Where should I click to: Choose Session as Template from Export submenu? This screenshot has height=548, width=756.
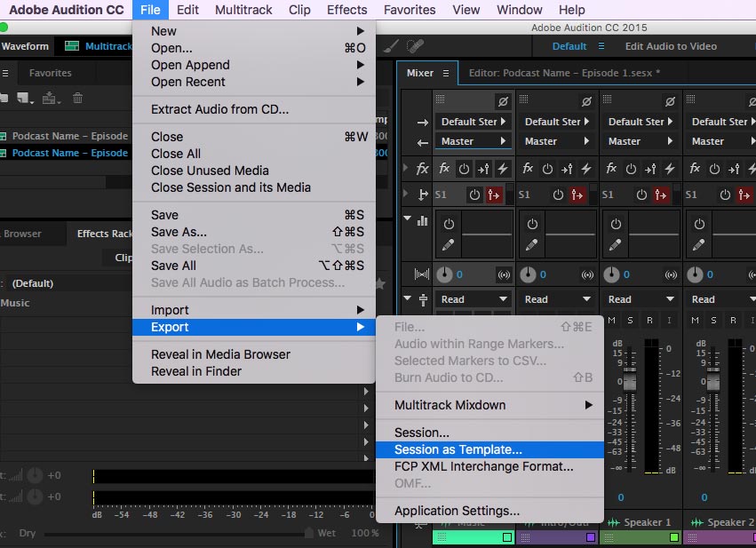point(458,449)
